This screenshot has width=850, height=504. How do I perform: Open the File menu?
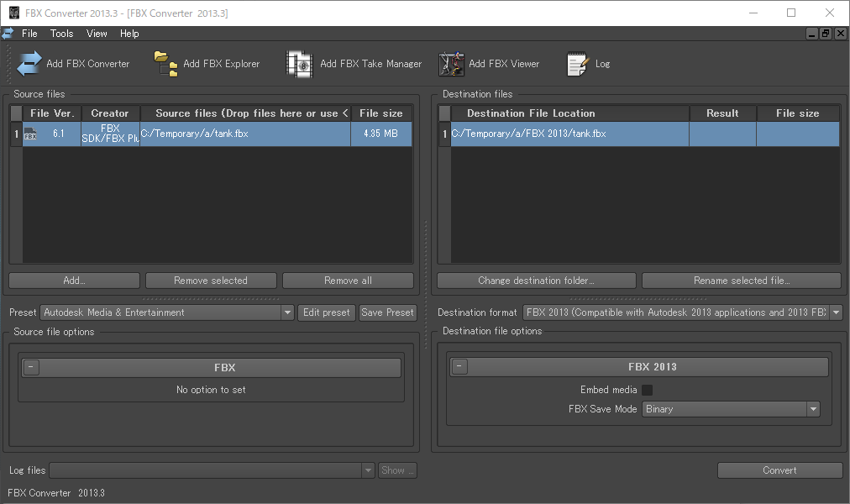coord(29,34)
